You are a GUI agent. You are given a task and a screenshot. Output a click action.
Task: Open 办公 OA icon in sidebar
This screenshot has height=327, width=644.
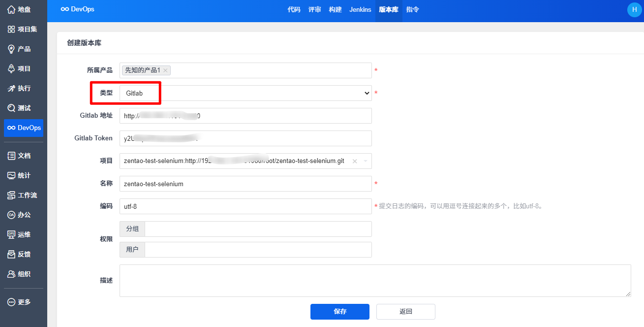pos(11,215)
